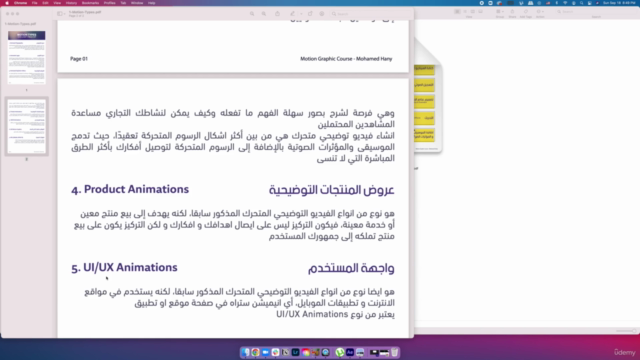
Task: Click 'Motion Graphic Course - Mohamed Hany' footer text
Action: click(346, 59)
